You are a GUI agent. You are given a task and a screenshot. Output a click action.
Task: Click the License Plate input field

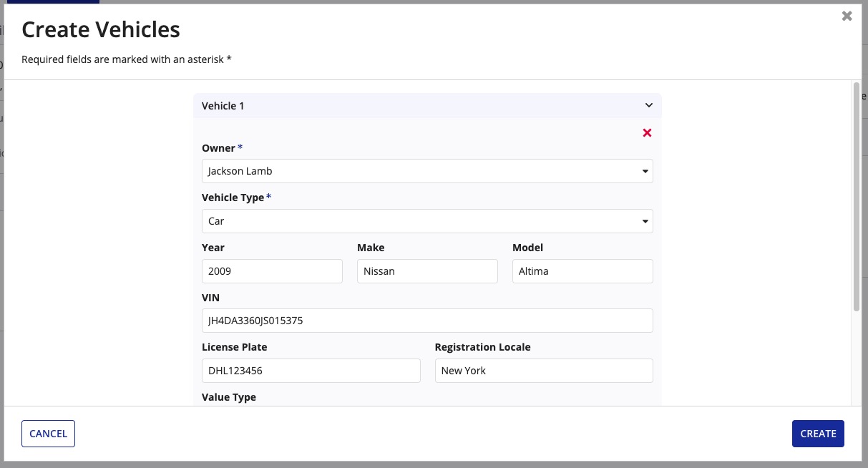tap(311, 371)
